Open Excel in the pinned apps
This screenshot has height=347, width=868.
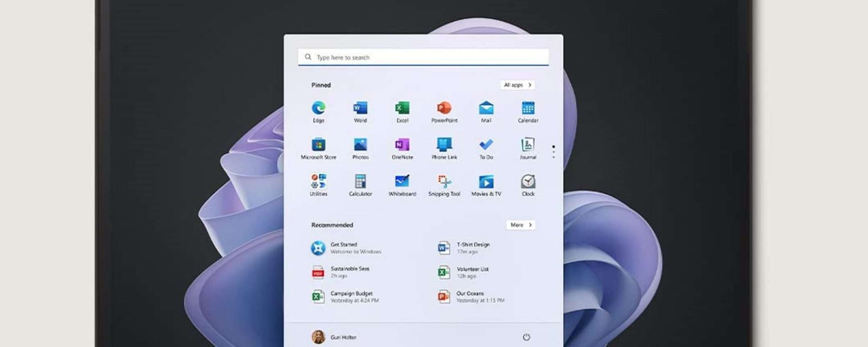(402, 112)
